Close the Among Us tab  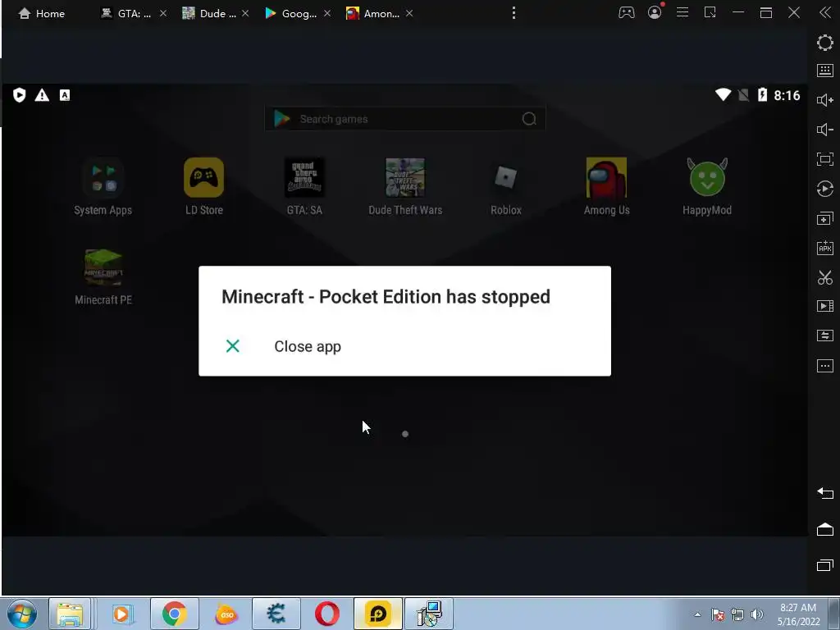click(409, 13)
